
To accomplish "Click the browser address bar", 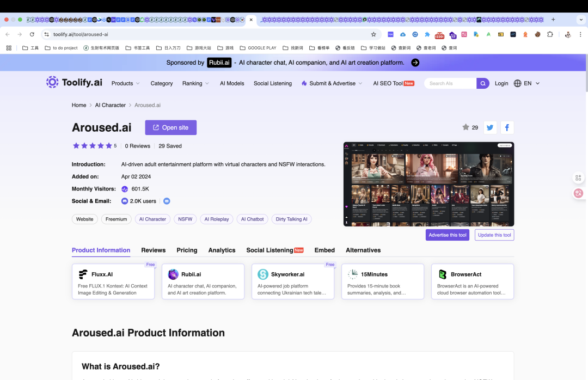I will [210, 34].
